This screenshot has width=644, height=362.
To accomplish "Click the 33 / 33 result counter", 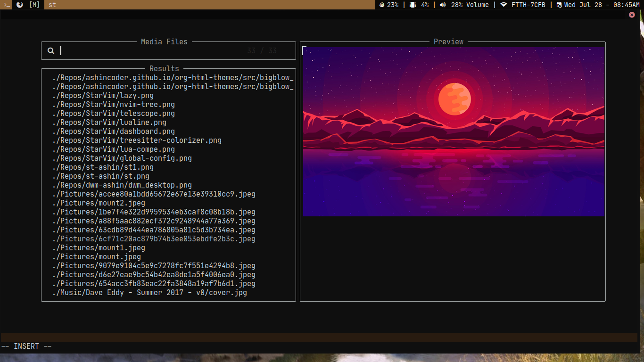I will click(262, 51).
